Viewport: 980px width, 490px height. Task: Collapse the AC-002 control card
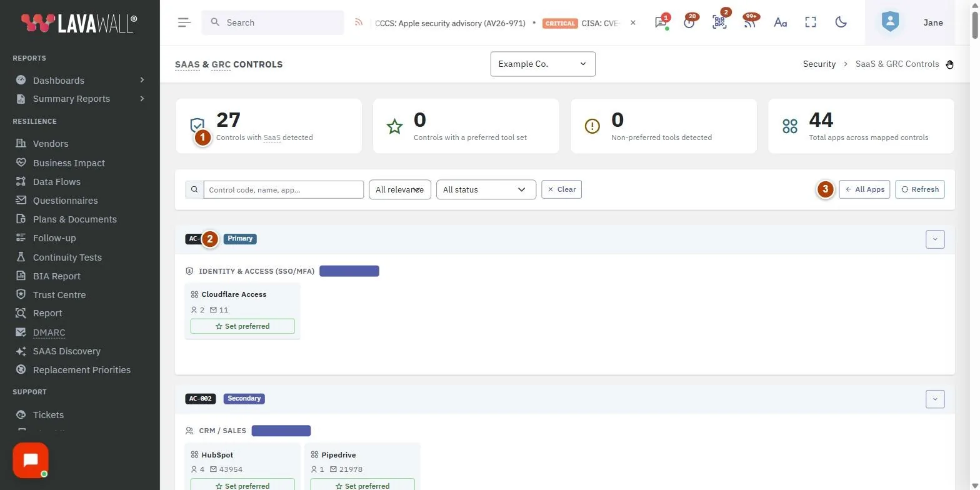(x=935, y=399)
